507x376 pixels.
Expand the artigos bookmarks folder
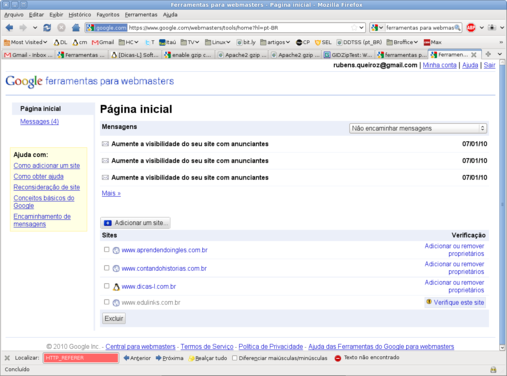[275, 42]
